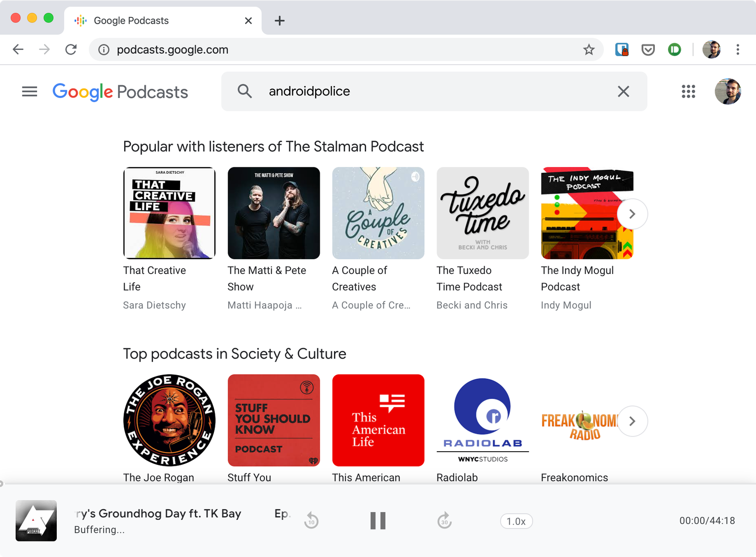
Task: Change the 1.0x playback speed
Action: coord(516,521)
